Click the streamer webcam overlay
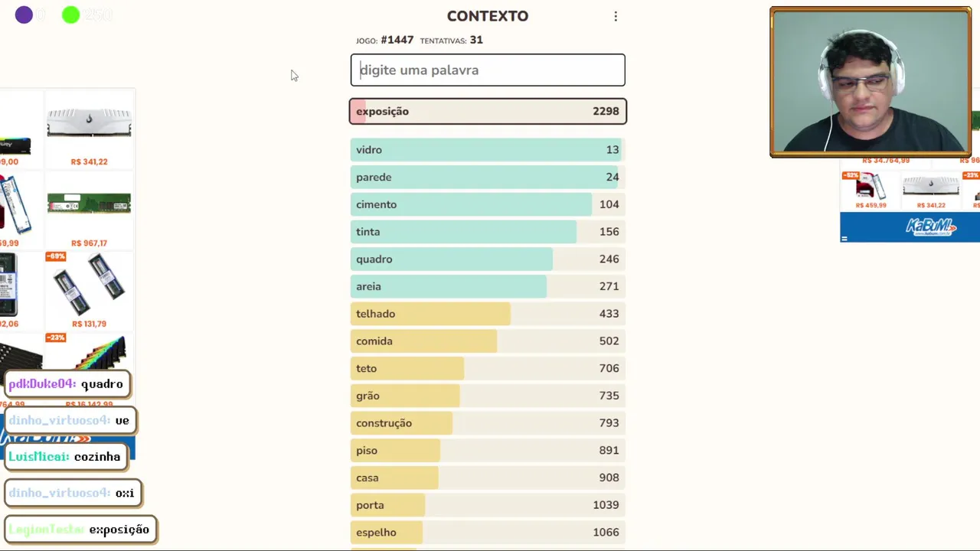This screenshot has width=980, height=551. tap(871, 82)
